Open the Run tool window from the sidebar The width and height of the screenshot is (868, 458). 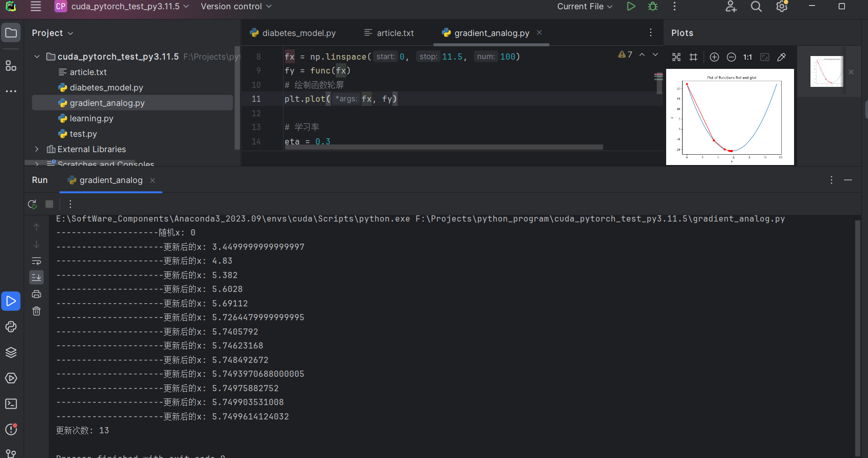click(11, 301)
